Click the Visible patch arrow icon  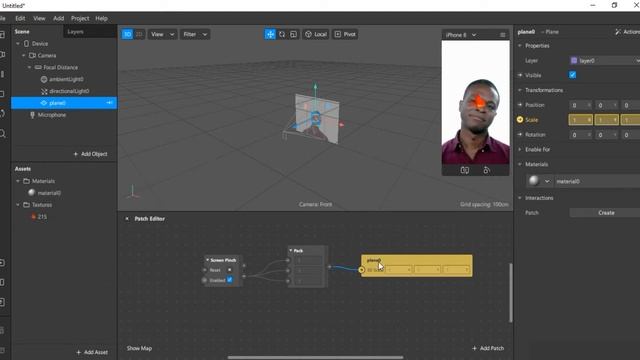[520, 75]
